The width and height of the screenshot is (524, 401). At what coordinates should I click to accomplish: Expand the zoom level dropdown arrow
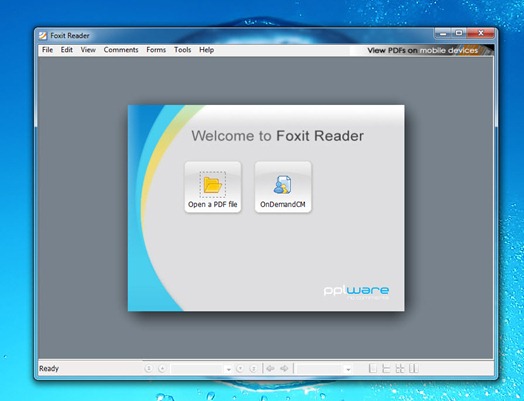click(348, 369)
